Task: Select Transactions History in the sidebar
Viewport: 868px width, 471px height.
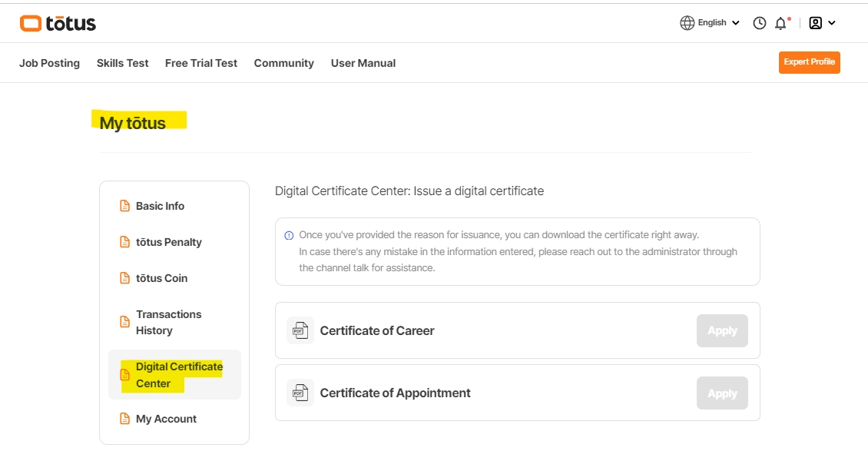Action: coord(168,322)
